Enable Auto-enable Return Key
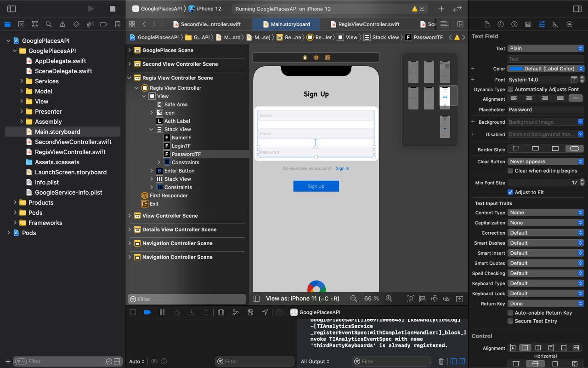Screen dimensions: 588x368 pos(510,313)
